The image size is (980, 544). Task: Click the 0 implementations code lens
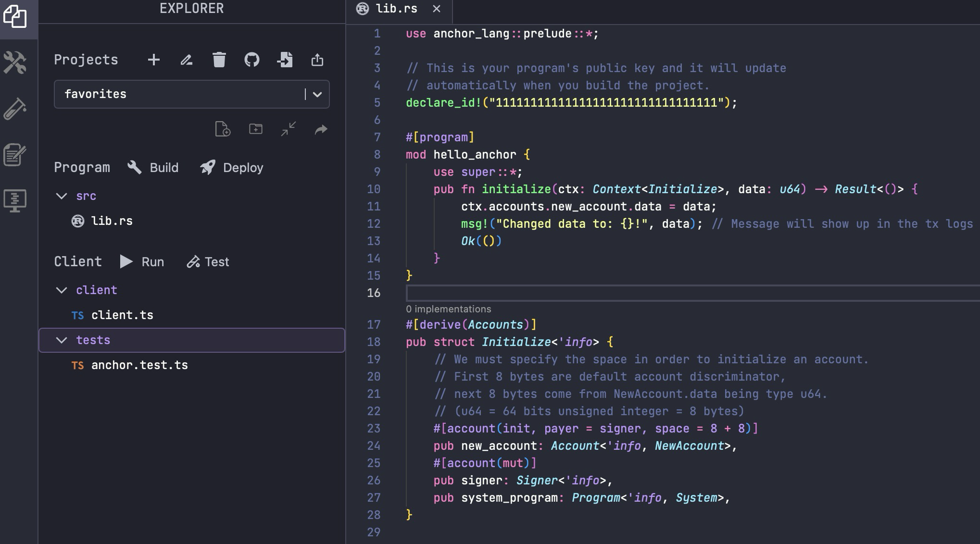click(x=448, y=309)
